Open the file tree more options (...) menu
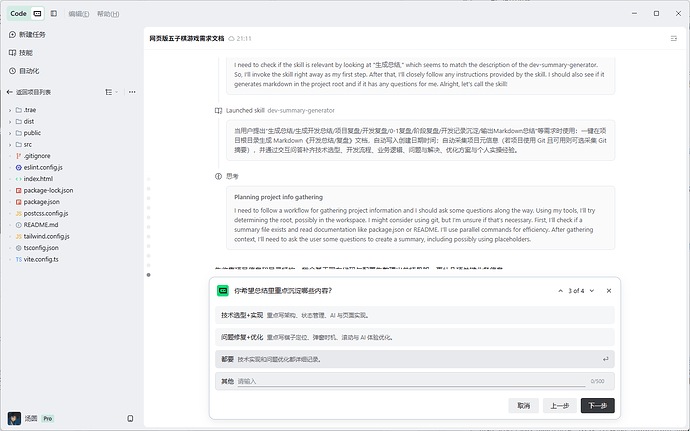 tap(132, 92)
